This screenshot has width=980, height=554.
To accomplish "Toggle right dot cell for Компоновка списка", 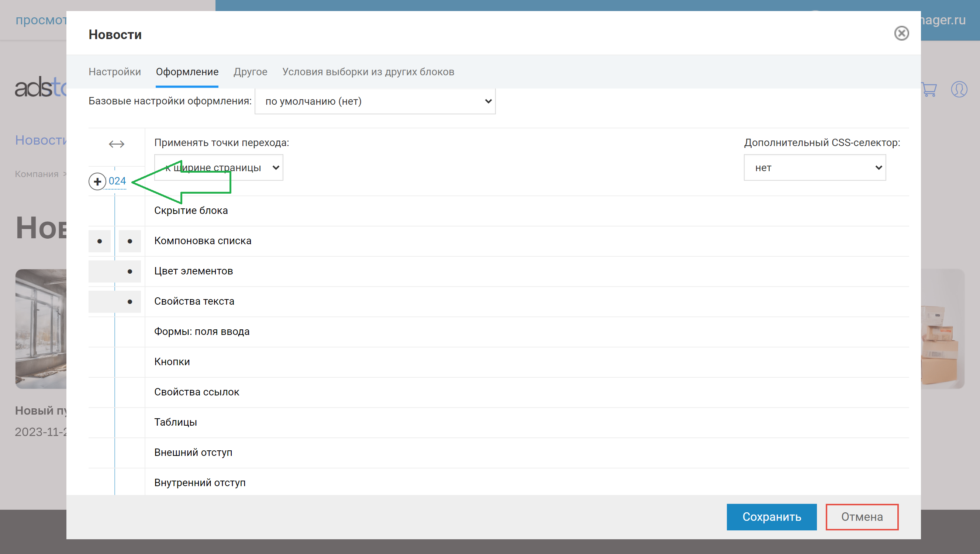I will [130, 241].
